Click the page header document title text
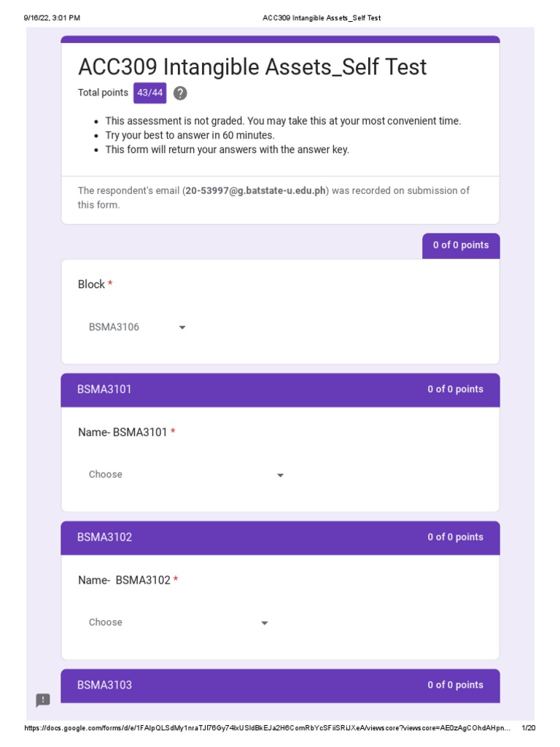This screenshot has width=560, height=747. [322, 18]
